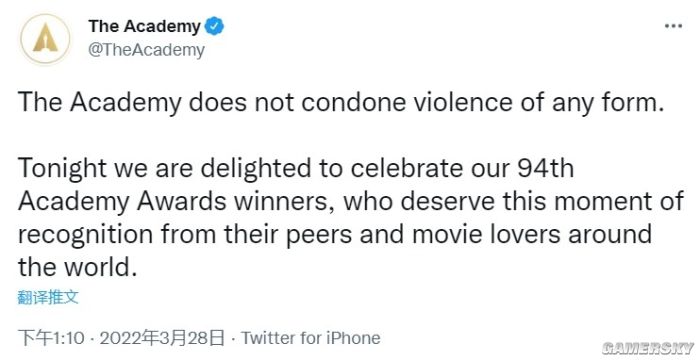Click the "Academy Awards winners" phrase
Image resolution: width=700 pixels, height=360 pixels.
177,201
